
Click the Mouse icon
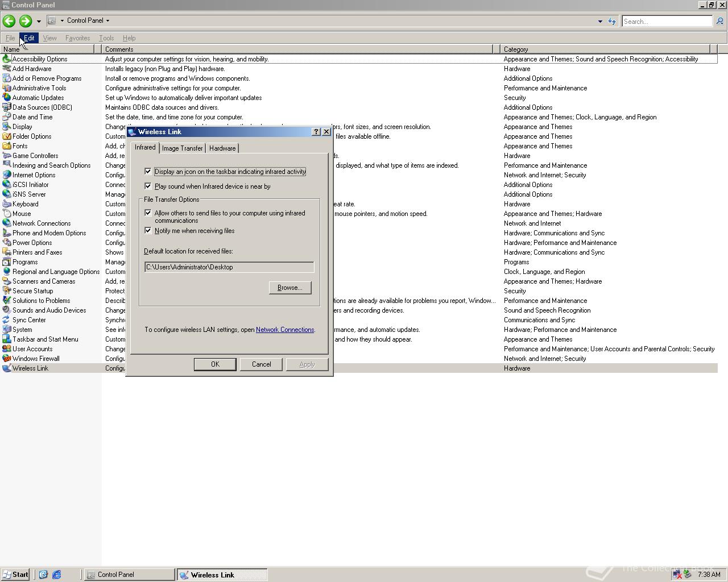[x=7, y=214]
